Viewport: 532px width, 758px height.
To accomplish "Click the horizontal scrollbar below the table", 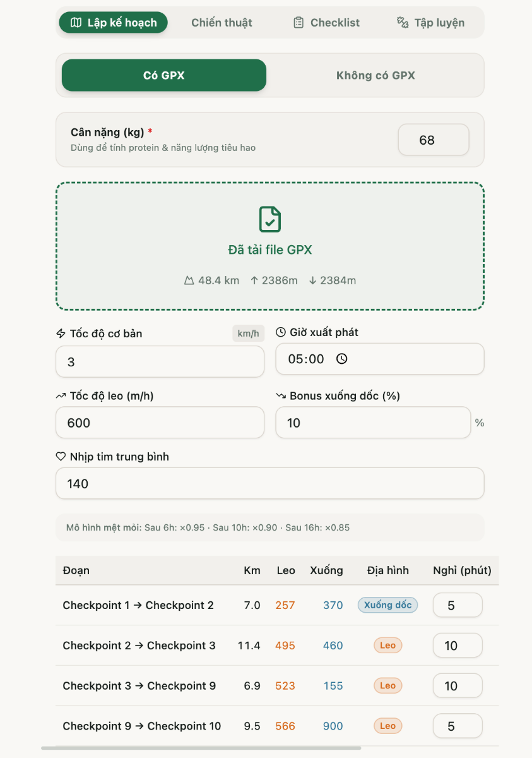I will pyautogui.click(x=201, y=748).
